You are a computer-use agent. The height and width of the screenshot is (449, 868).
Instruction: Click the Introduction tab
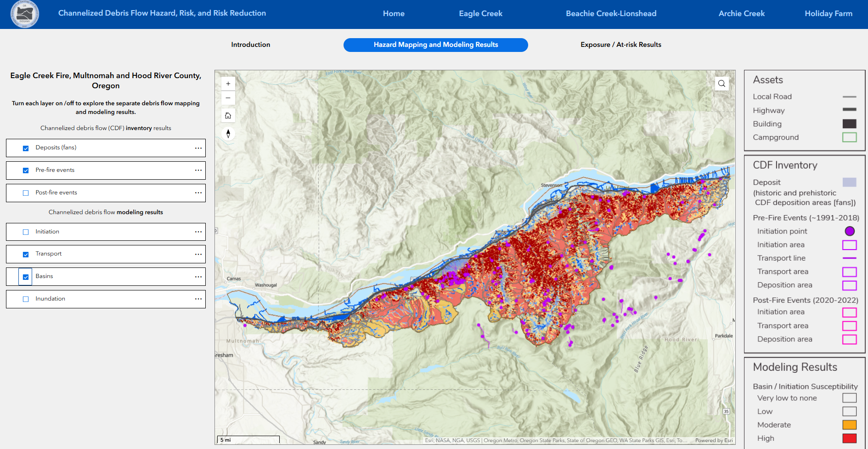(x=251, y=45)
